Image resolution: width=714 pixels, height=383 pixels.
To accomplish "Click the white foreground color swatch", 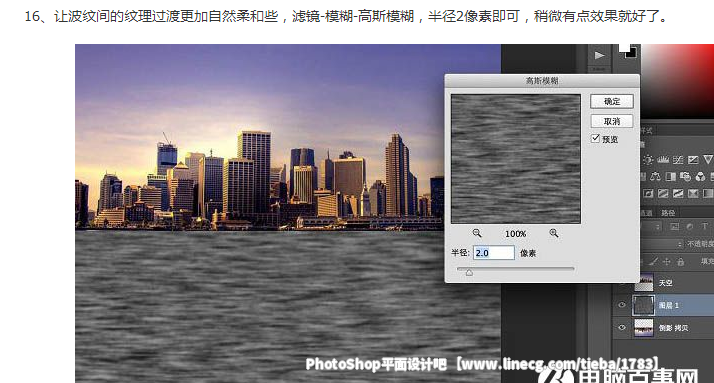I will 623,47.
